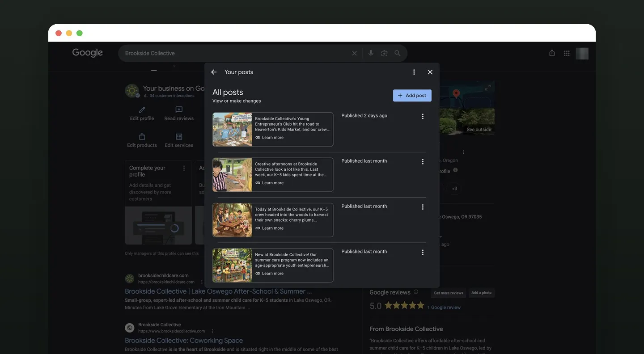Click the 'From Brookside Collective' heading
The width and height of the screenshot is (644, 354).
pos(406,329)
